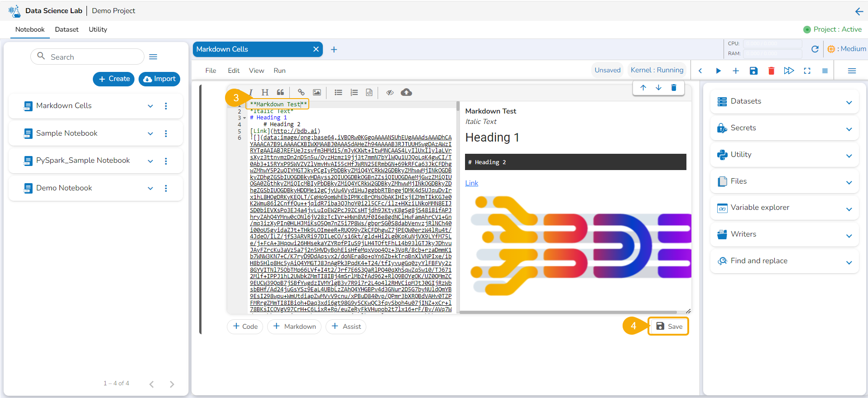This screenshot has height=398, width=868.
Task: Insert an image via the picture icon
Action: point(317,92)
